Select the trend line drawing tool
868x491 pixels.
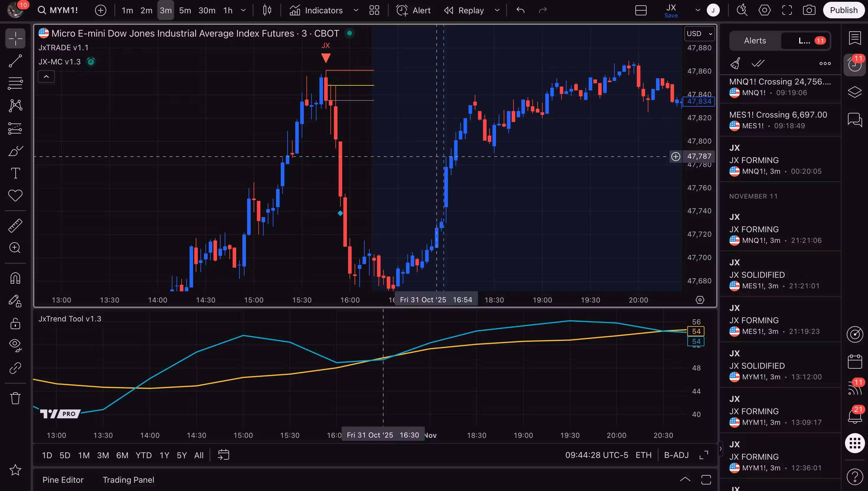pyautogui.click(x=15, y=61)
